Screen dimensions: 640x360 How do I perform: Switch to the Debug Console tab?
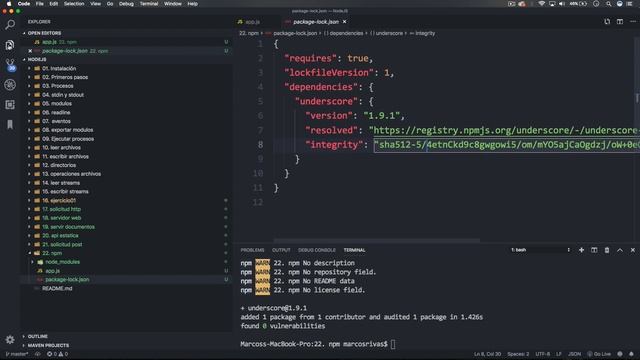317,250
